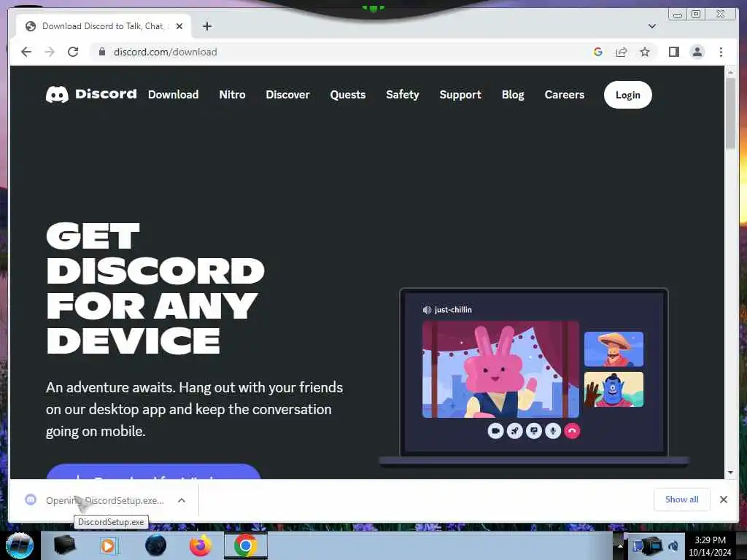This screenshot has height=560, width=747.
Task: Go back with the browser back arrow
Action: [x=26, y=52]
